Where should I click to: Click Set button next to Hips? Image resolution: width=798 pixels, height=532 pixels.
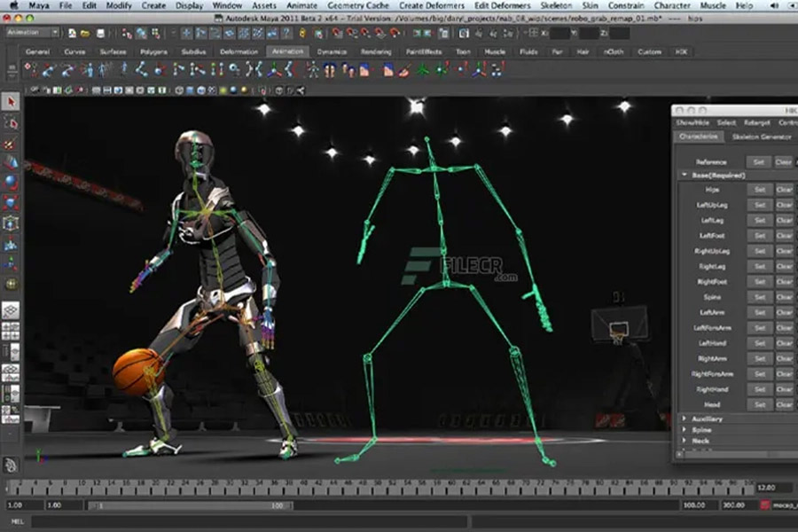pos(759,190)
